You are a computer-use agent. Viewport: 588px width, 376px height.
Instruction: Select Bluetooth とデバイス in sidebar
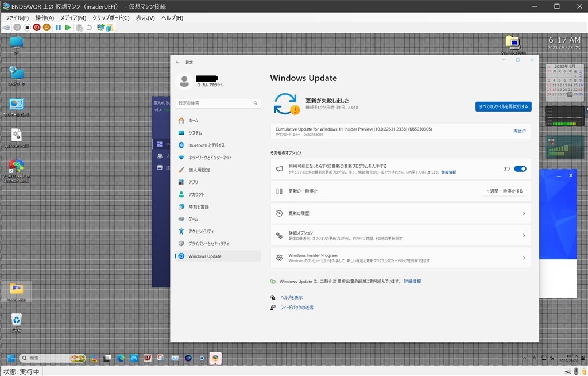(x=218, y=145)
